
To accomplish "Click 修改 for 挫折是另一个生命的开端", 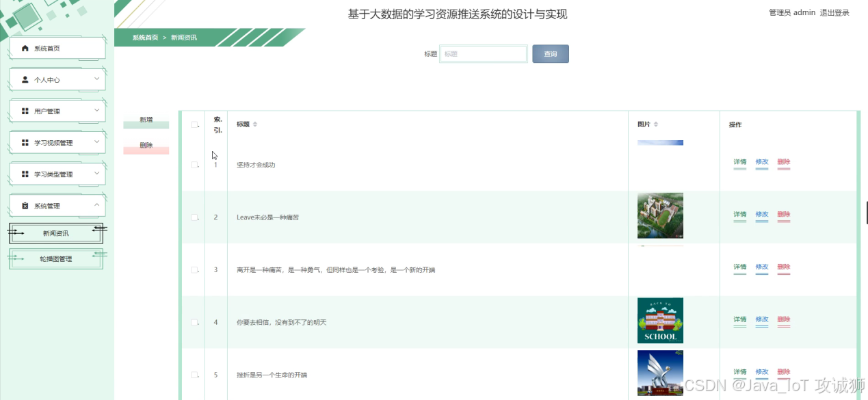I will coord(762,373).
